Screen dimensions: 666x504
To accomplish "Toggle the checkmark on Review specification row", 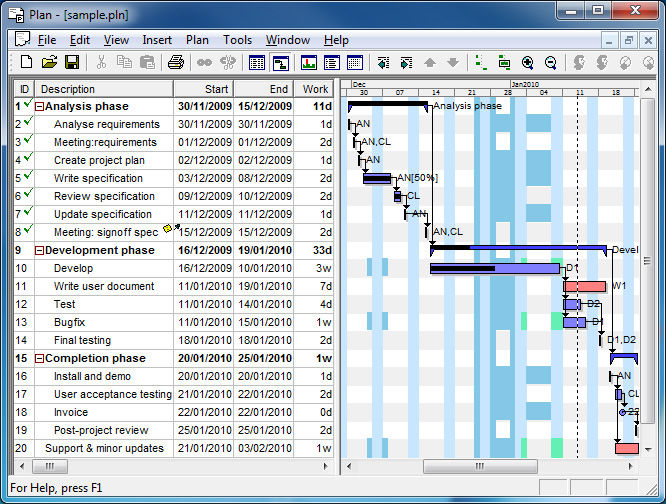I will pyautogui.click(x=28, y=194).
